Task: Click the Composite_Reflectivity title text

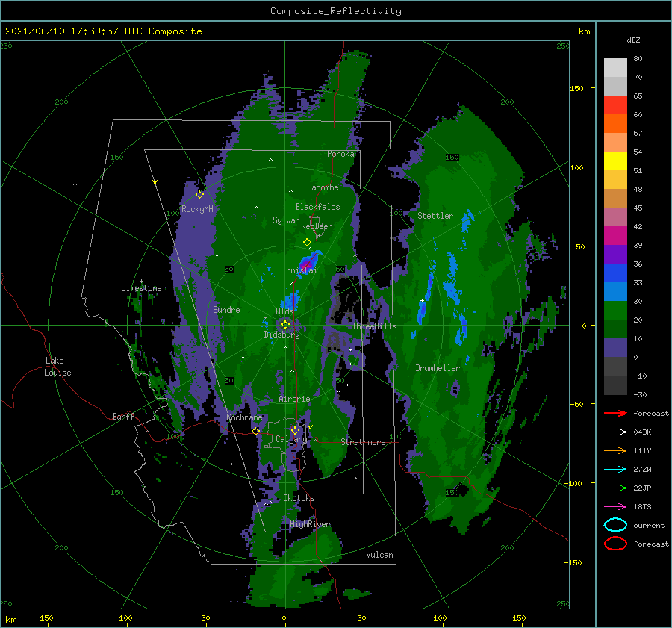Action: pos(336,11)
